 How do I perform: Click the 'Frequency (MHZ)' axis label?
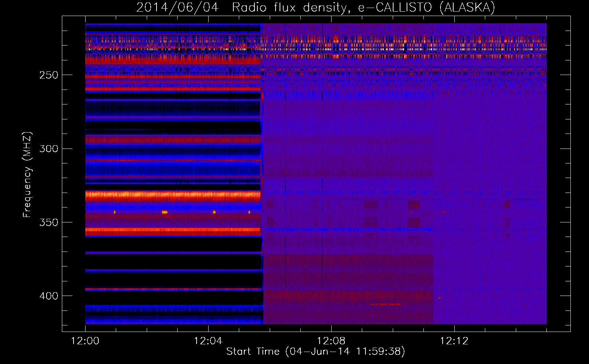[x=27, y=175]
